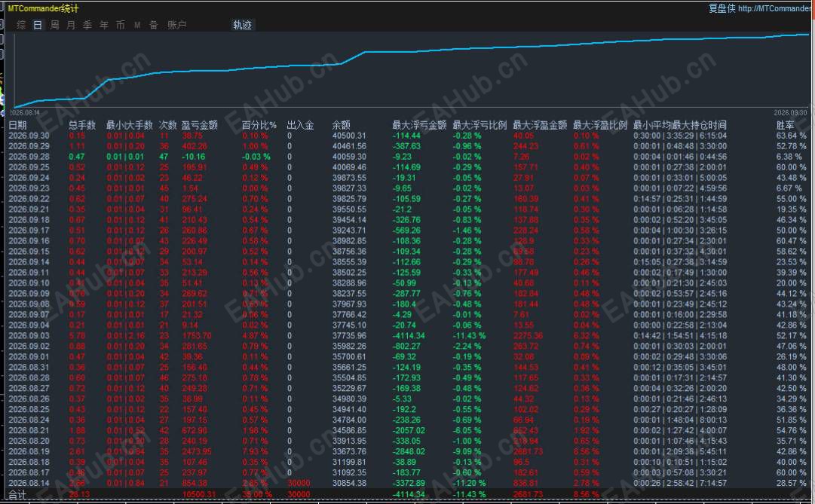Click win rate 28.57 %
This screenshot has height=504, width=815.
(x=791, y=483)
